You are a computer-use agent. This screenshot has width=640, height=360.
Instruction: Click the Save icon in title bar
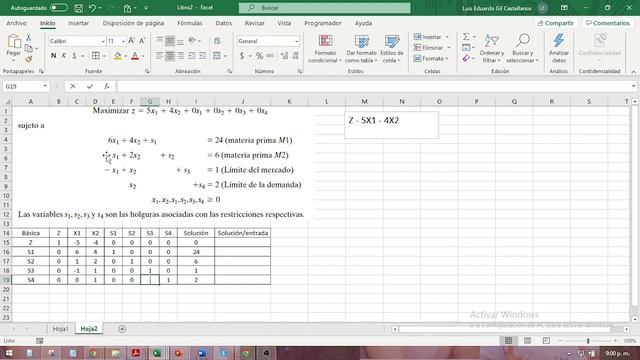pyautogui.click(x=78, y=8)
